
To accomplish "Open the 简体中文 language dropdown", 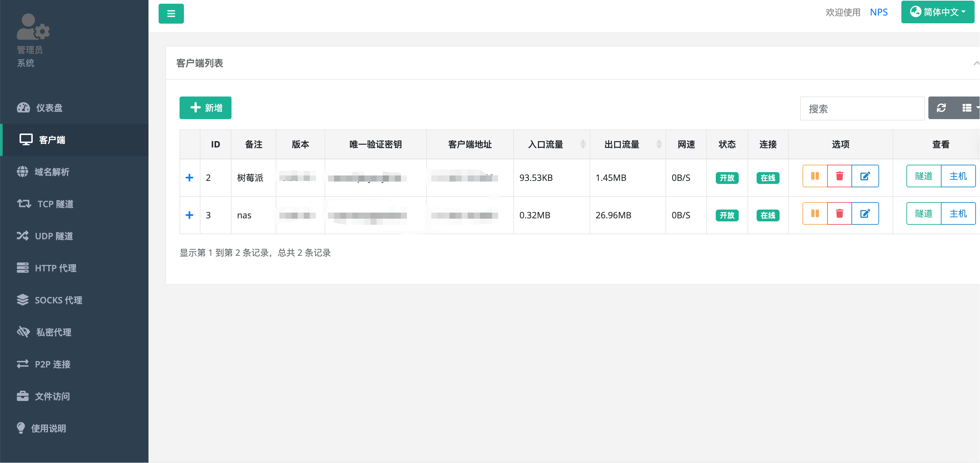I will point(937,12).
